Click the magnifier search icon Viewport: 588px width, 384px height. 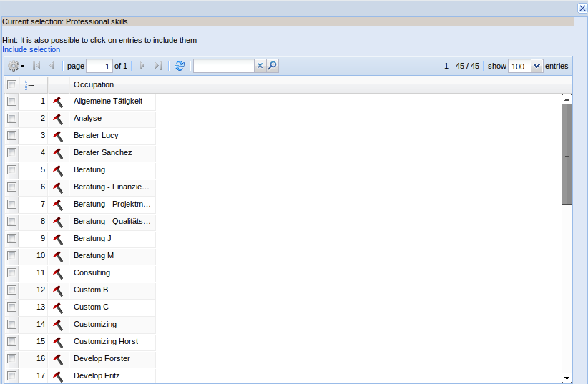tap(272, 66)
